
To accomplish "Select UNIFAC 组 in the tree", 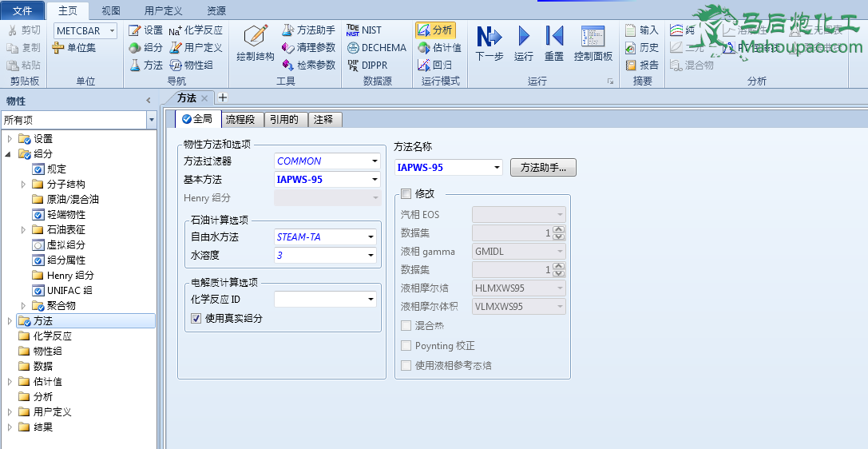I will pos(62,290).
